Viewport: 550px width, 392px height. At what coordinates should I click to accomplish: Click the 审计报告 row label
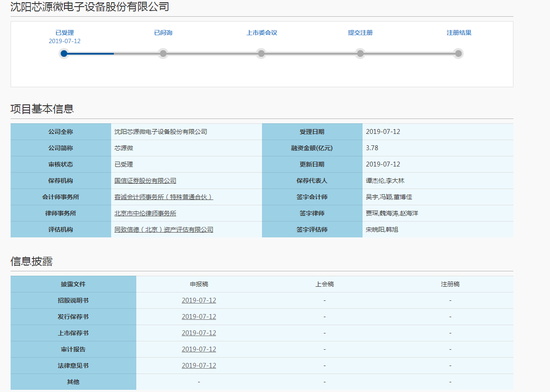click(73, 349)
